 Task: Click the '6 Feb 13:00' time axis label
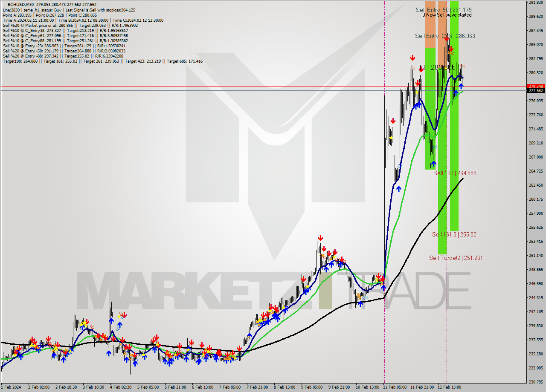[x=203, y=387]
